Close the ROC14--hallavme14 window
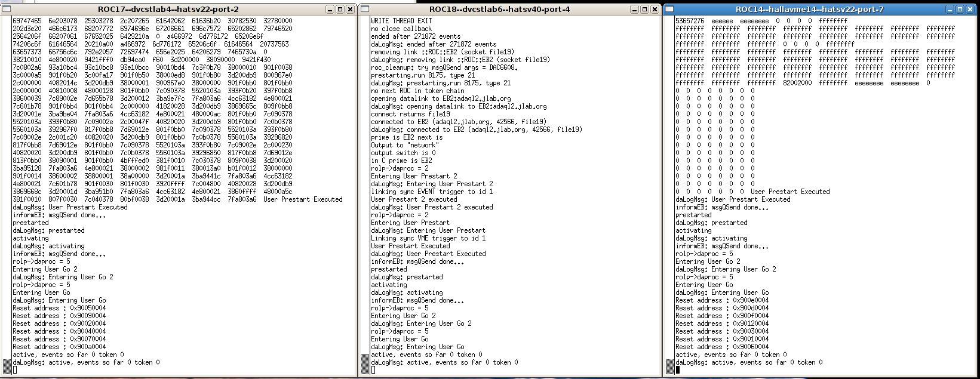The image size is (980, 379). pos(969,10)
